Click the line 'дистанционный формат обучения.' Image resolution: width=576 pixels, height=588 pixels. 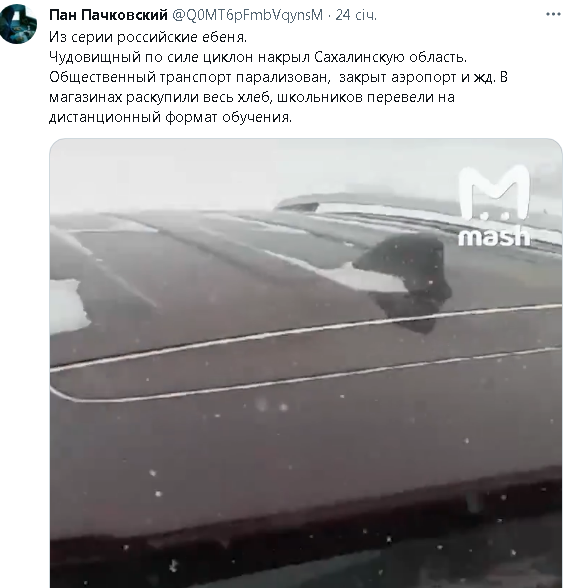[x=170, y=117]
